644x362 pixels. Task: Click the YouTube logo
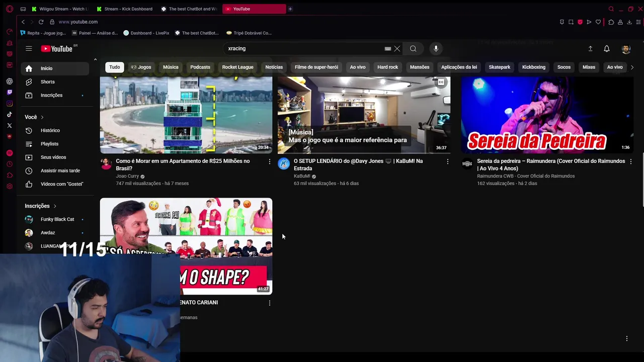click(x=57, y=49)
